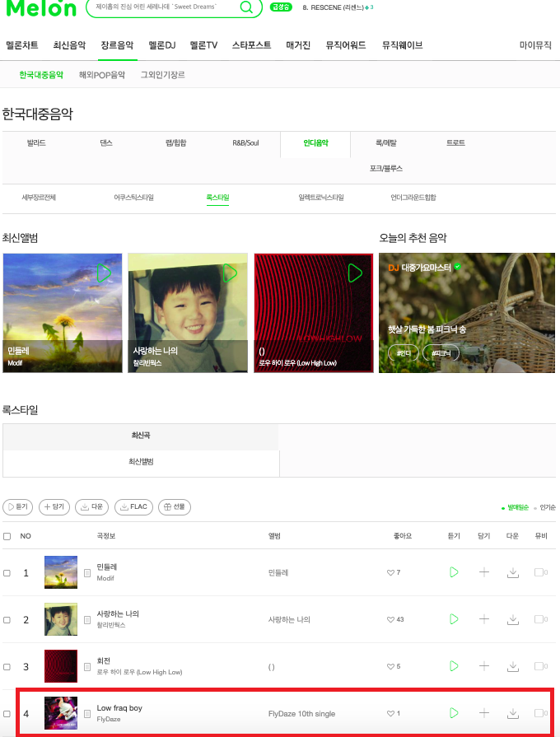560x737 pixels.
Task: Switch to the 록/메탈 genre tab
Action: click(386, 143)
